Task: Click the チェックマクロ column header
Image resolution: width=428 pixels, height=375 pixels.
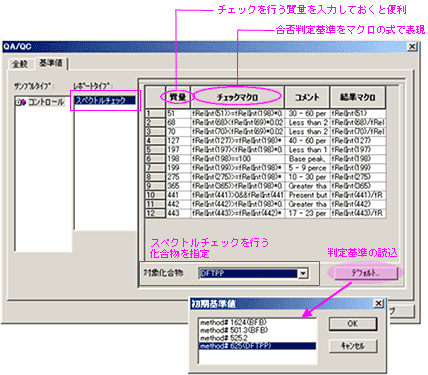Action: [x=237, y=97]
